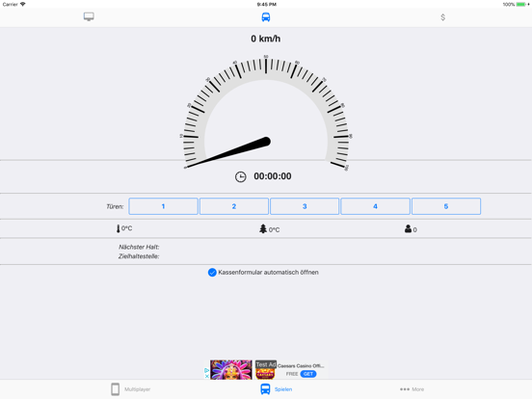Uncheck Kassenformular automatisch öffnen checkbox

click(x=212, y=273)
